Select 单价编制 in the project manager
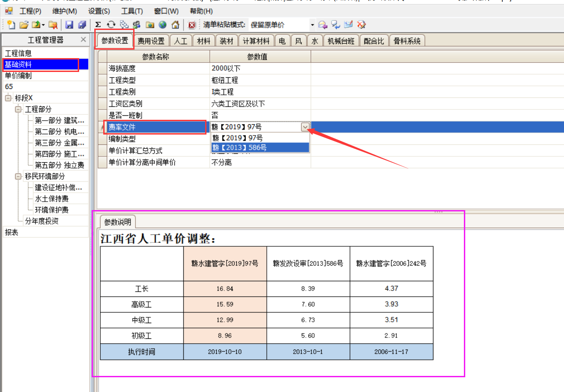Image resolution: width=564 pixels, height=392 pixels. coord(18,76)
